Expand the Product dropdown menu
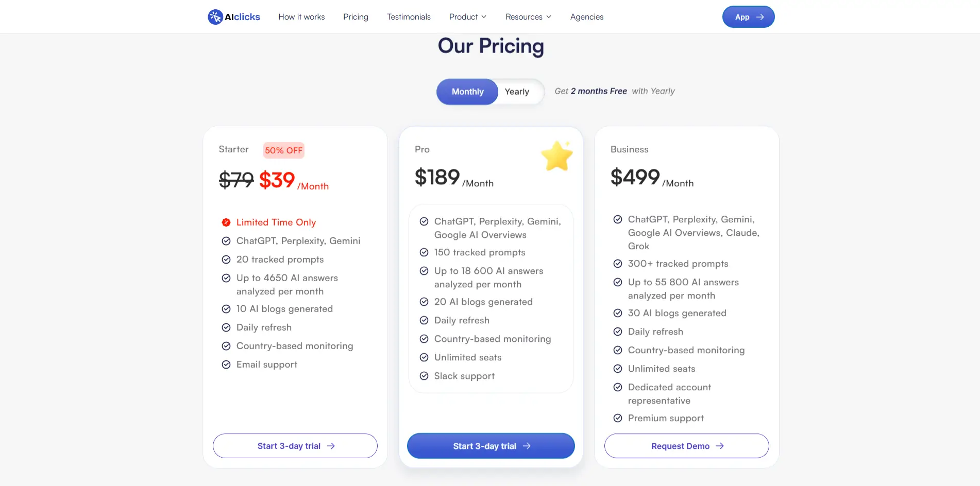The height and width of the screenshot is (486, 980). click(x=467, y=17)
